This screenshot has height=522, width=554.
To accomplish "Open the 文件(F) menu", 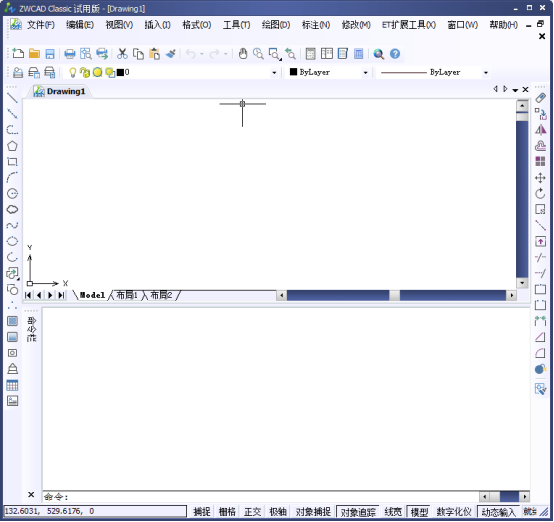I will click(x=41, y=25).
